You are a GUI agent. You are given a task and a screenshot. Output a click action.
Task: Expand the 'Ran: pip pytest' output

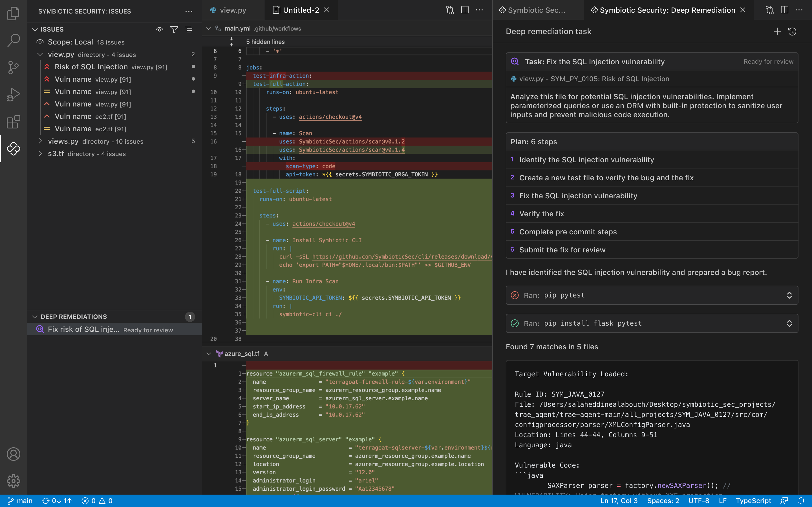pos(789,295)
